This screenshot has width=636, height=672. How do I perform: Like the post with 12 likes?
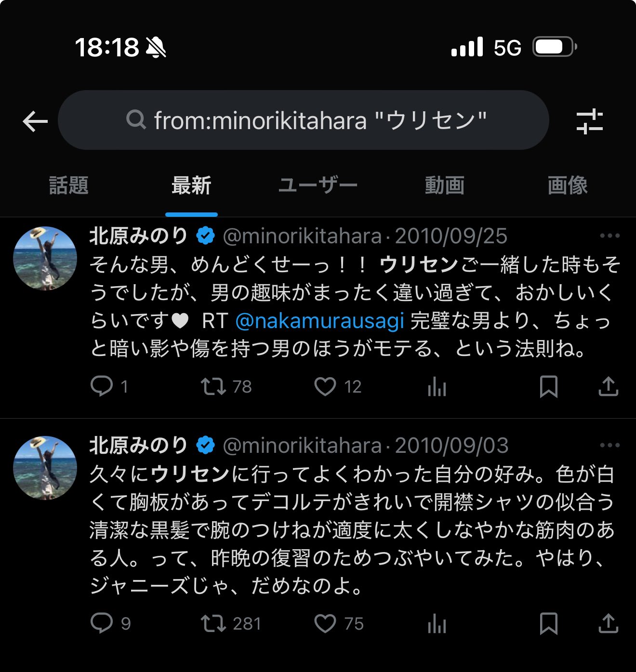tap(325, 386)
